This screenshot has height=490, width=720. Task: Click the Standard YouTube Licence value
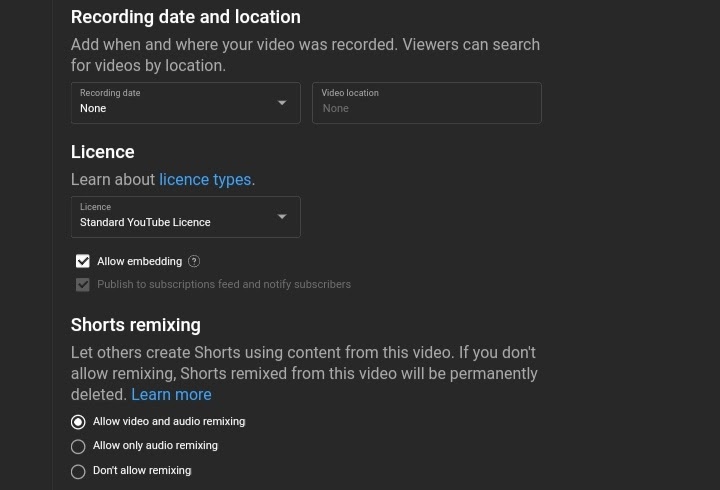145,222
